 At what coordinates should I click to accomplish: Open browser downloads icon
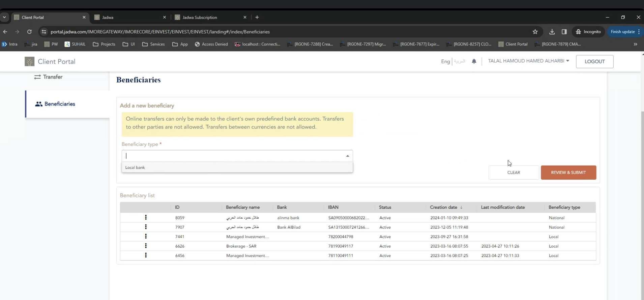(552, 32)
